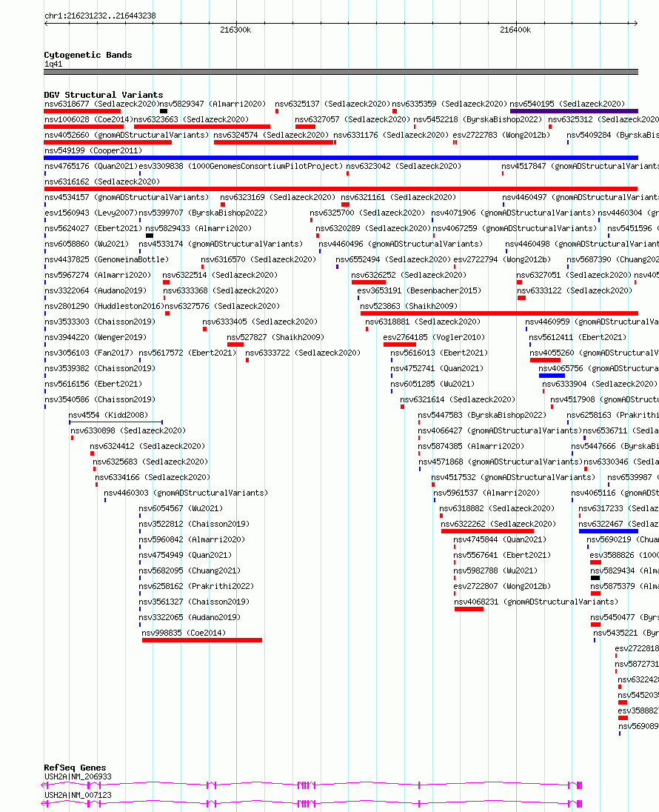The image size is (659, 812).
Task: Select nsv2801290 (Huddleston2016) label
Action: (104, 306)
